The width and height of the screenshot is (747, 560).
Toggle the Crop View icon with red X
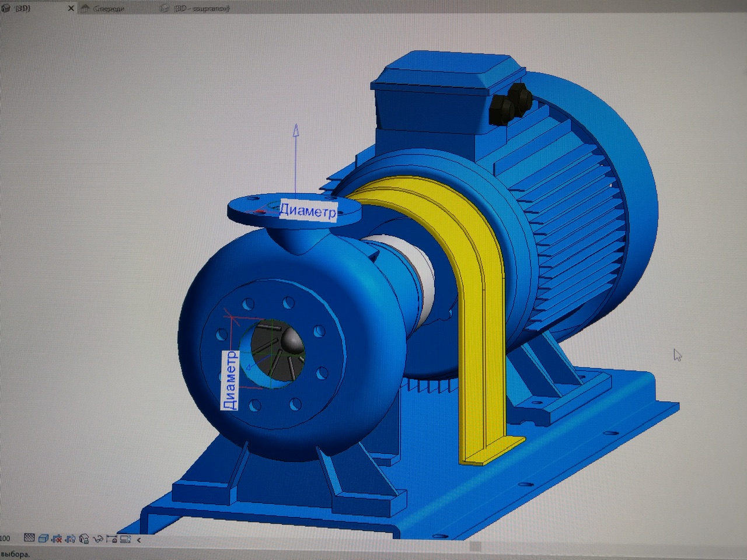[57, 539]
